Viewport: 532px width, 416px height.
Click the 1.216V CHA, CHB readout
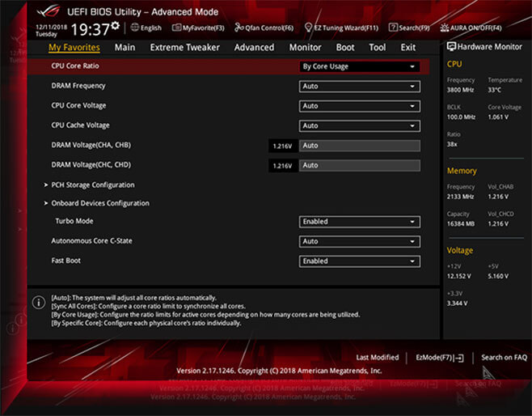pyautogui.click(x=283, y=146)
